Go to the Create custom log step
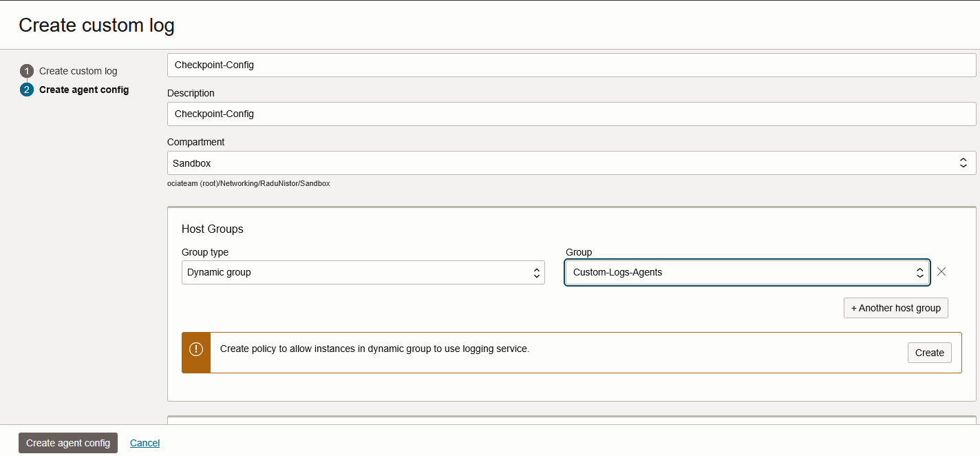980x456 pixels. tap(78, 71)
